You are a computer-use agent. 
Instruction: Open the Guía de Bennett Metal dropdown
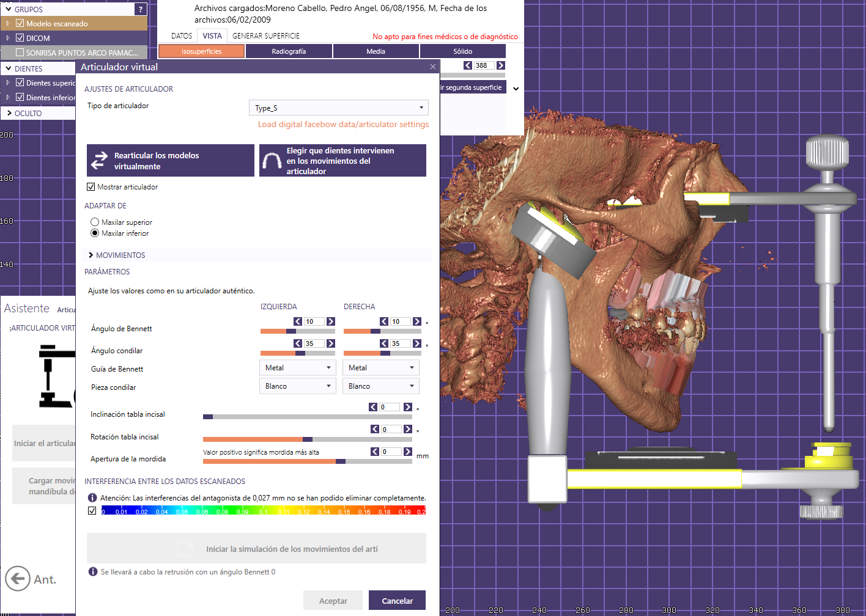pyautogui.click(x=297, y=367)
